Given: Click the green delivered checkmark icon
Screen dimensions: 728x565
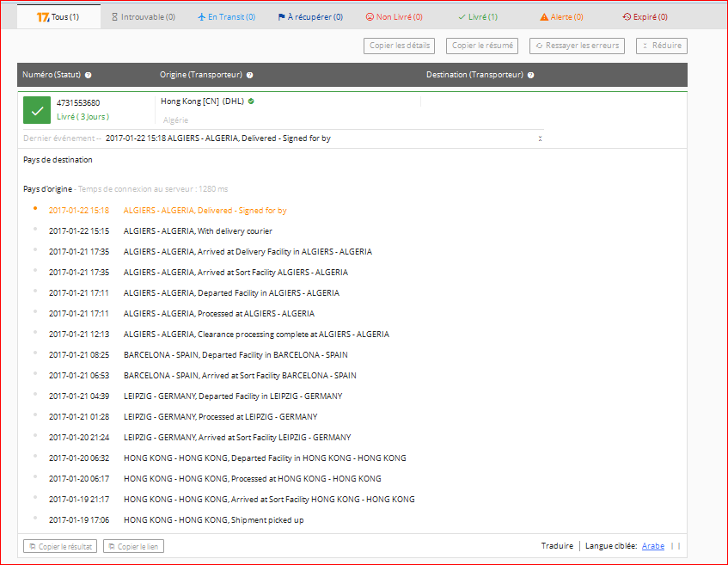Looking at the screenshot, I should [37, 110].
